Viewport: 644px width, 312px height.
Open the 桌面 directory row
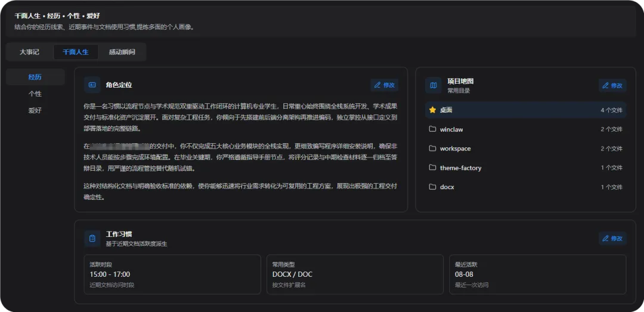[526, 110]
